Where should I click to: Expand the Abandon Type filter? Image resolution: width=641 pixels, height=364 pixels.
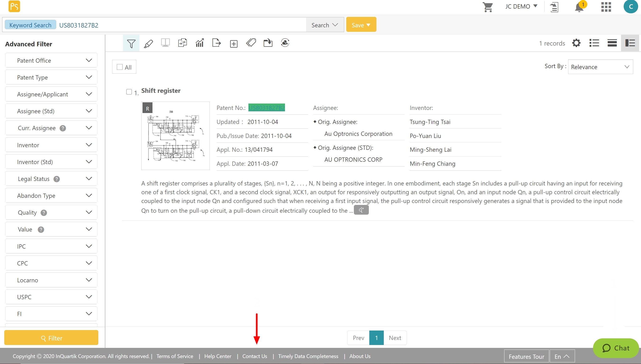[x=51, y=195]
